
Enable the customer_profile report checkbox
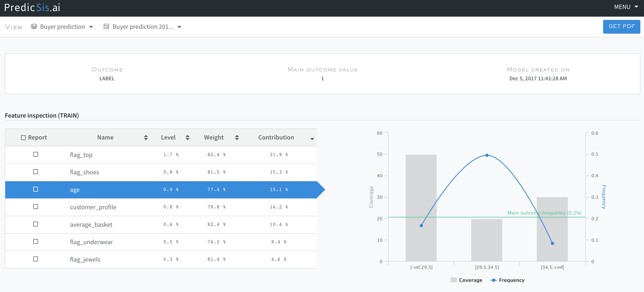click(35, 207)
